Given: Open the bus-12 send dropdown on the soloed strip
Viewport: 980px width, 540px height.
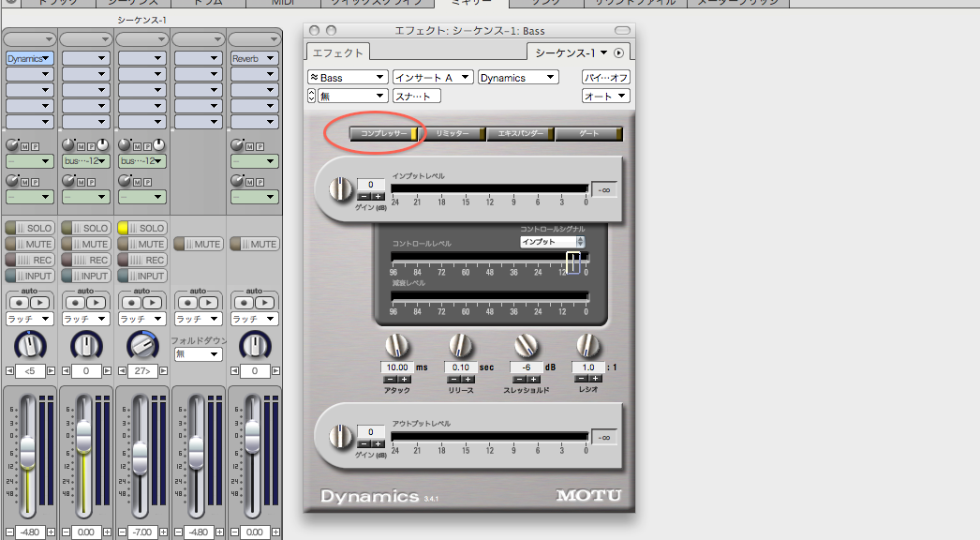Looking at the screenshot, I should tap(141, 161).
